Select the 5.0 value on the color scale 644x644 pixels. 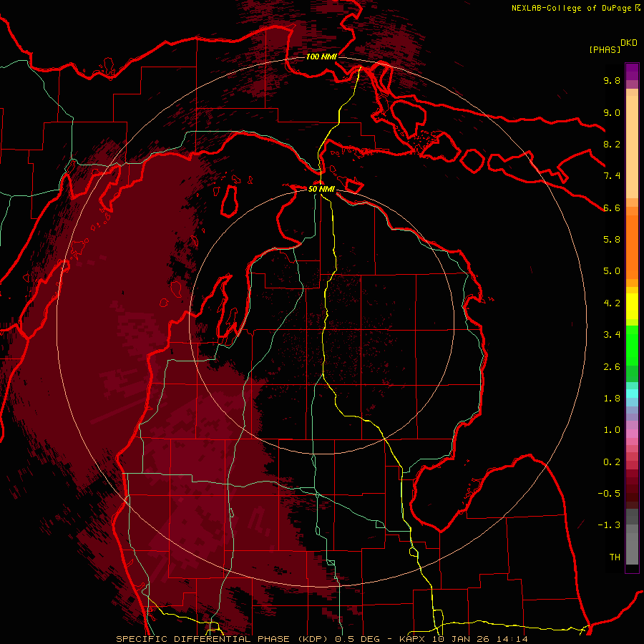pyautogui.click(x=612, y=271)
